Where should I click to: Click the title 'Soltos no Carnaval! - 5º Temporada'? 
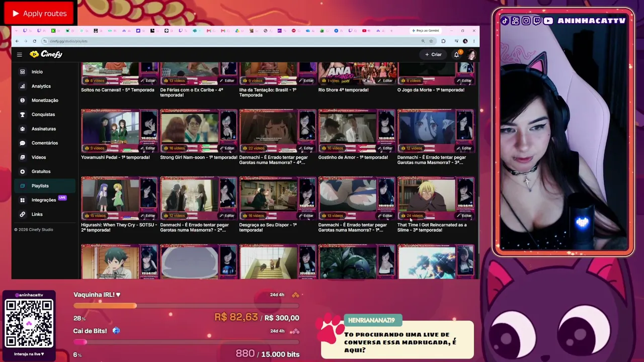pos(118,90)
